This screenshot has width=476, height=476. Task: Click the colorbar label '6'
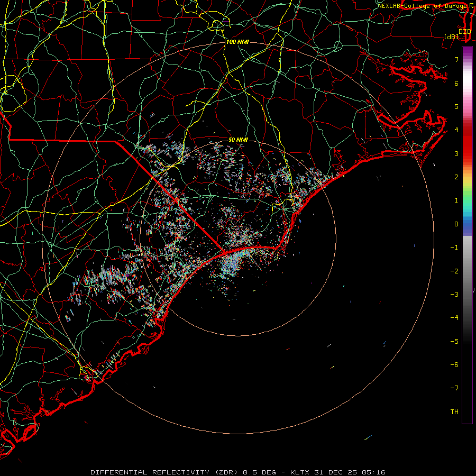pyautogui.click(x=456, y=83)
